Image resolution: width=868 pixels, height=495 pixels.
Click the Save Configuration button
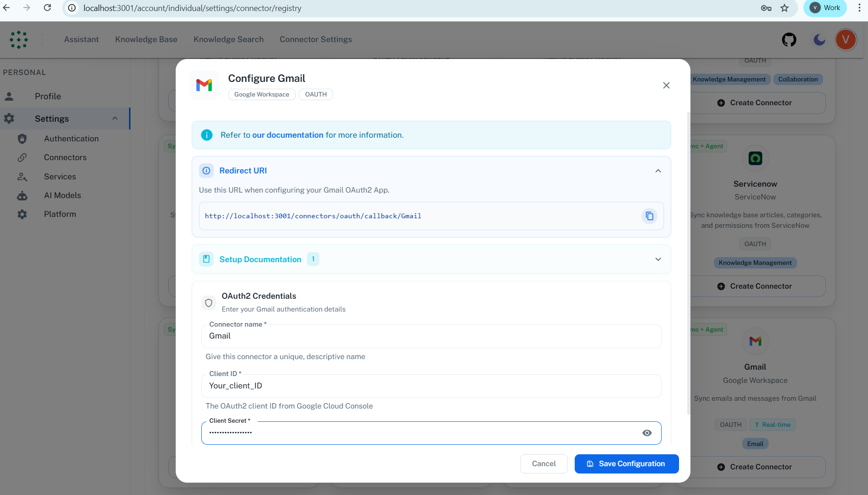coord(626,463)
